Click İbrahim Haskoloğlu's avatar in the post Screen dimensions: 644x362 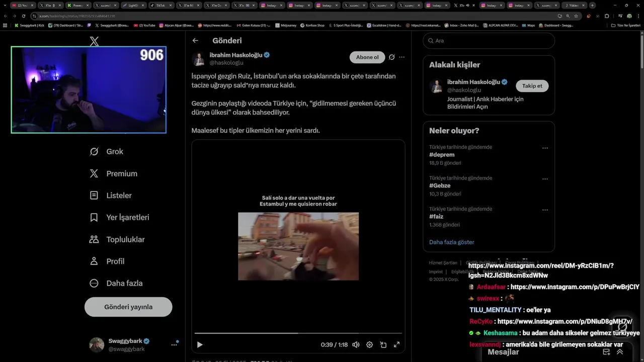tap(199, 59)
